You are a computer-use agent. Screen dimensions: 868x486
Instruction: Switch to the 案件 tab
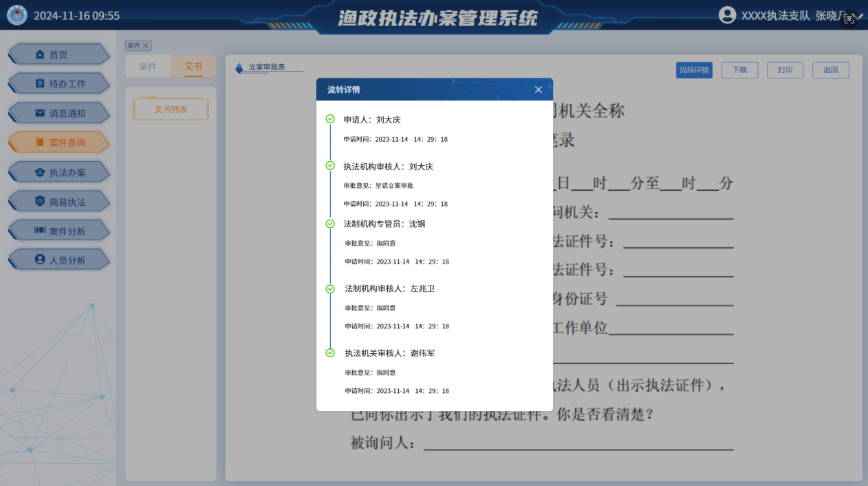click(x=148, y=67)
